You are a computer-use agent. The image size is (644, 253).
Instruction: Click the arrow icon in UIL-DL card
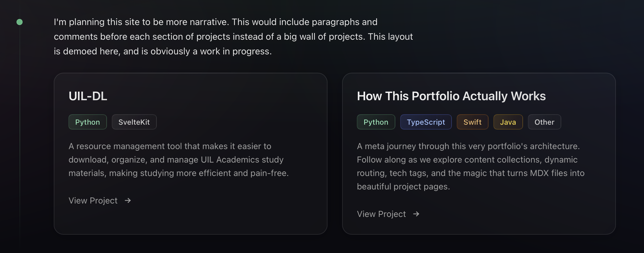(x=128, y=200)
